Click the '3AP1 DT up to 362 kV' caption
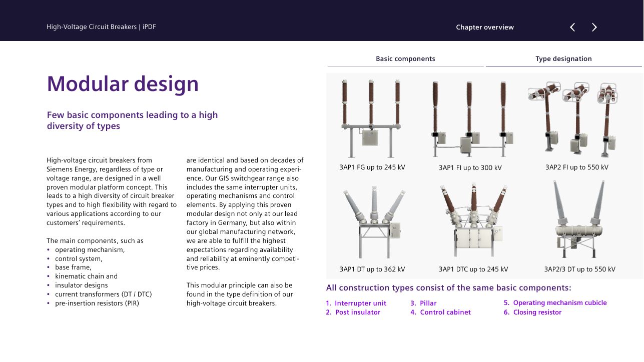 (372, 269)
